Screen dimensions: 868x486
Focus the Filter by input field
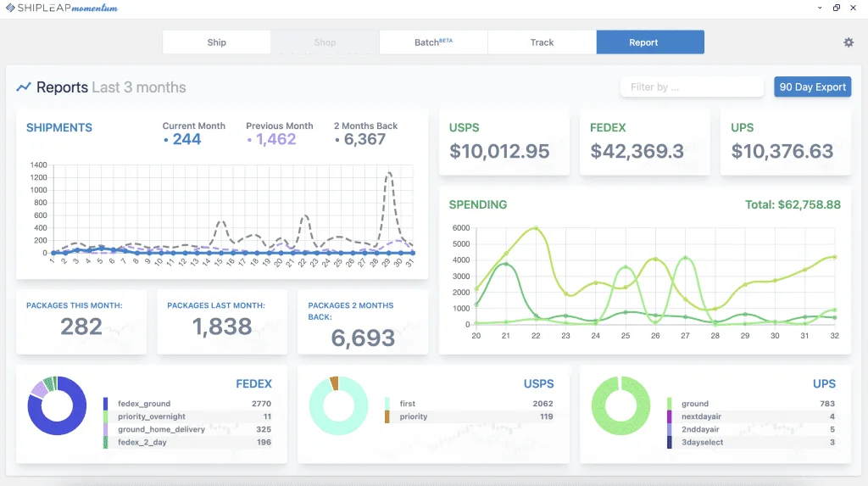(692, 87)
